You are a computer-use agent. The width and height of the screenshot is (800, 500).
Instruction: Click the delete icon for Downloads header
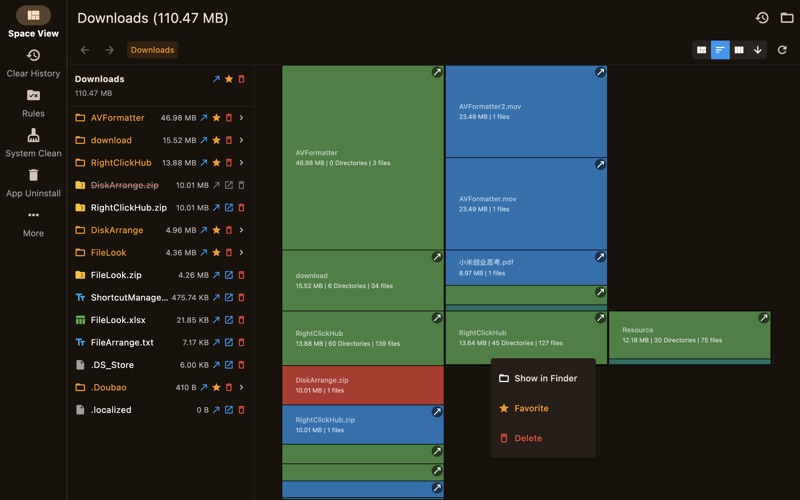[x=241, y=79]
